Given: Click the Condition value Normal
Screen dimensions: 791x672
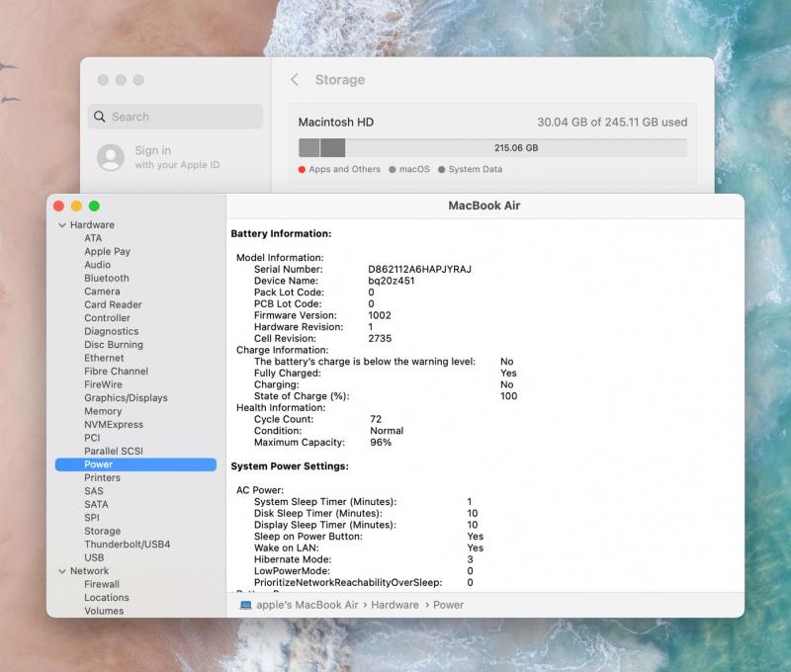Looking at the screenshot, I should coord(387,431).
